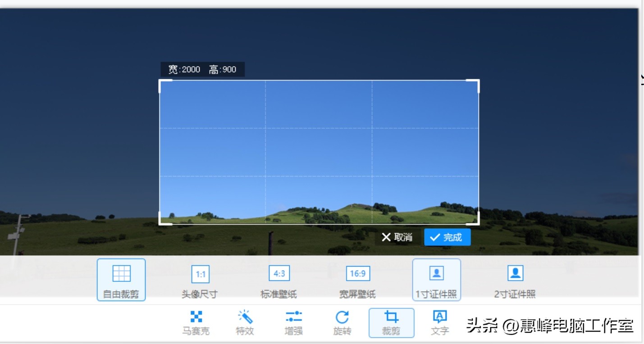644x344 pixels.
Task: Select the 增强 enhance sliders icon
Action: [x=293, y=317]
